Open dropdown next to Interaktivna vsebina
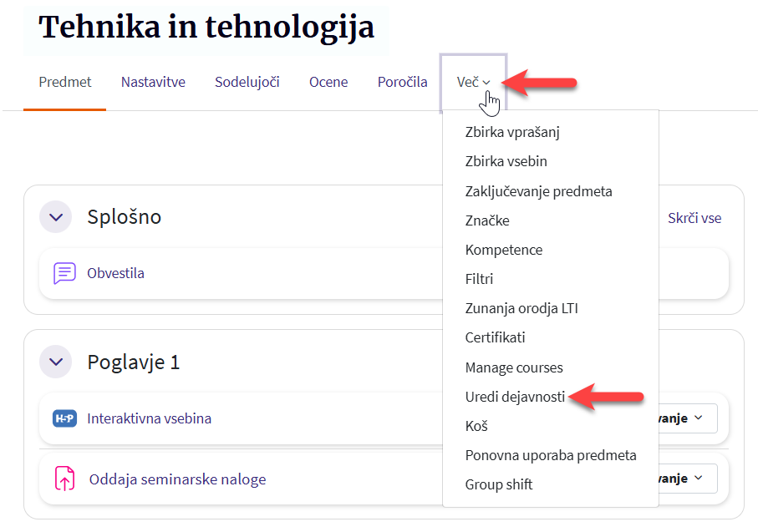 tap(687, 418)
